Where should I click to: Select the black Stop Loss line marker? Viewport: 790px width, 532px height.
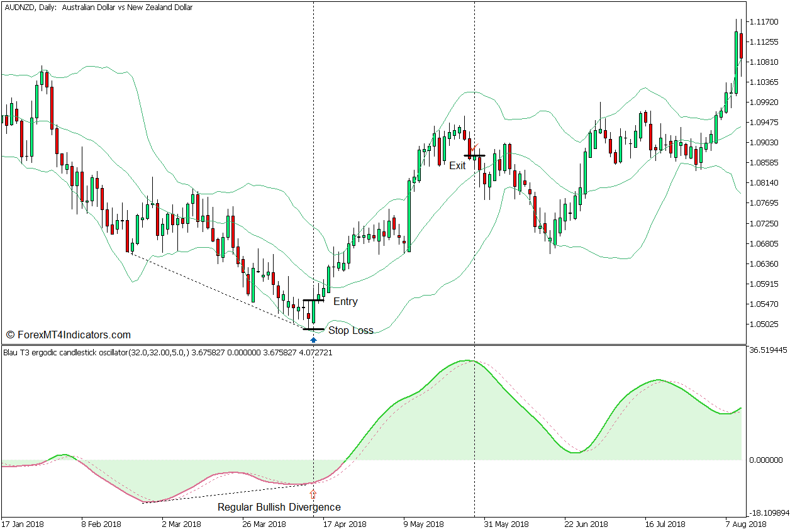coord(313,329)
